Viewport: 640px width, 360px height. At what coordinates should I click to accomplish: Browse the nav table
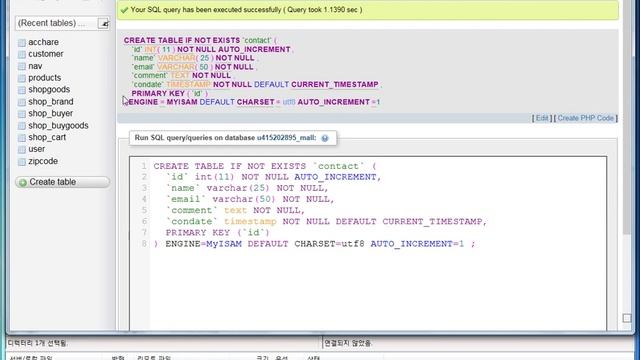pos(35,66)
